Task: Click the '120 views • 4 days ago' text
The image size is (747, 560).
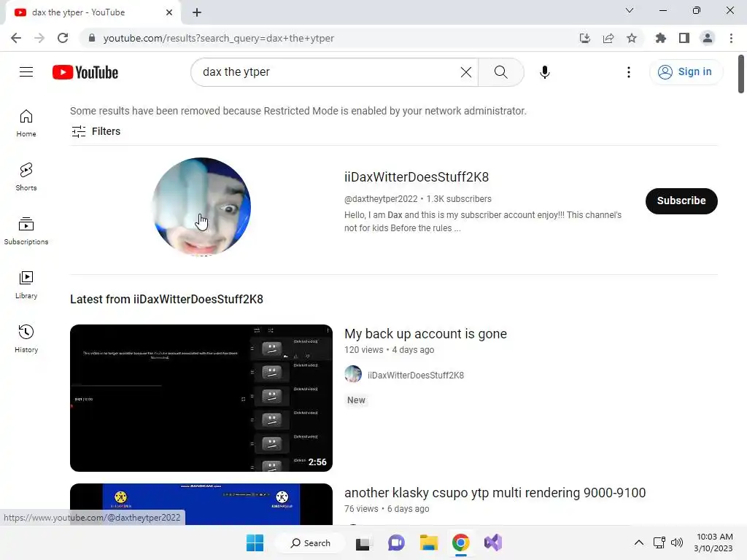Action: pyautogui.click(x=390, y=350)
